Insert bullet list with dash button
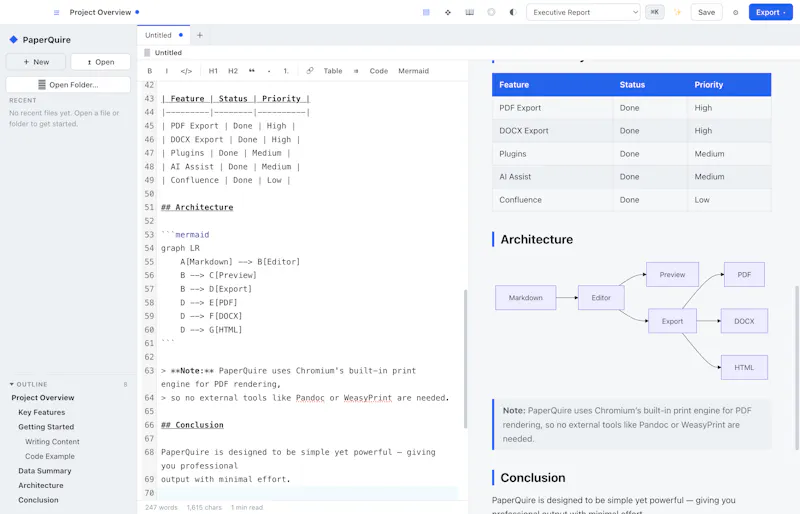Viewport: 800px width, 514px height. (269, 71)
